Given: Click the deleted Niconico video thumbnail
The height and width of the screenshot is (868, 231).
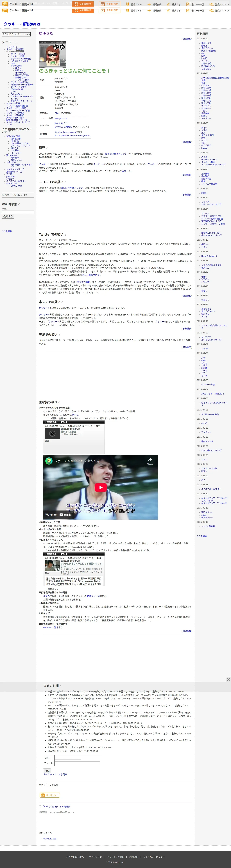Looking at the screenshot, I should click(52, 433).
